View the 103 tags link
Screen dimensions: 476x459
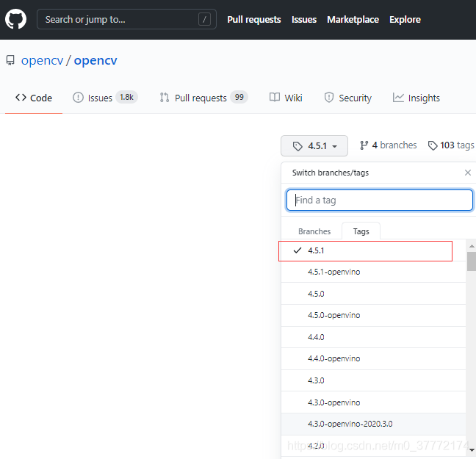click(x=451, y=145)
